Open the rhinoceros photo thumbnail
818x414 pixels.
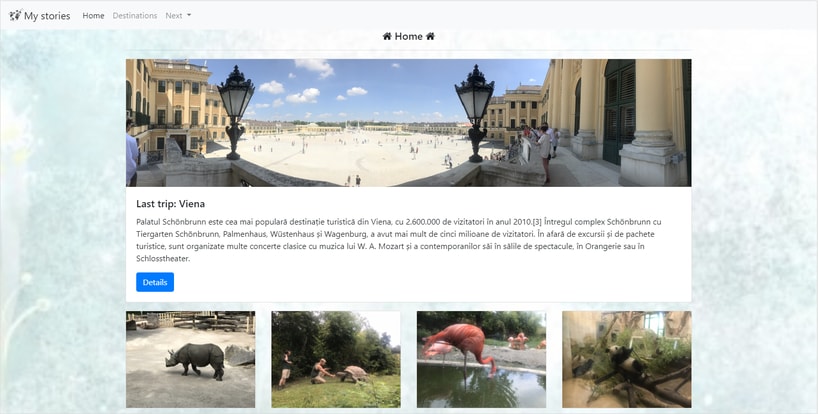tap(190, 359)
